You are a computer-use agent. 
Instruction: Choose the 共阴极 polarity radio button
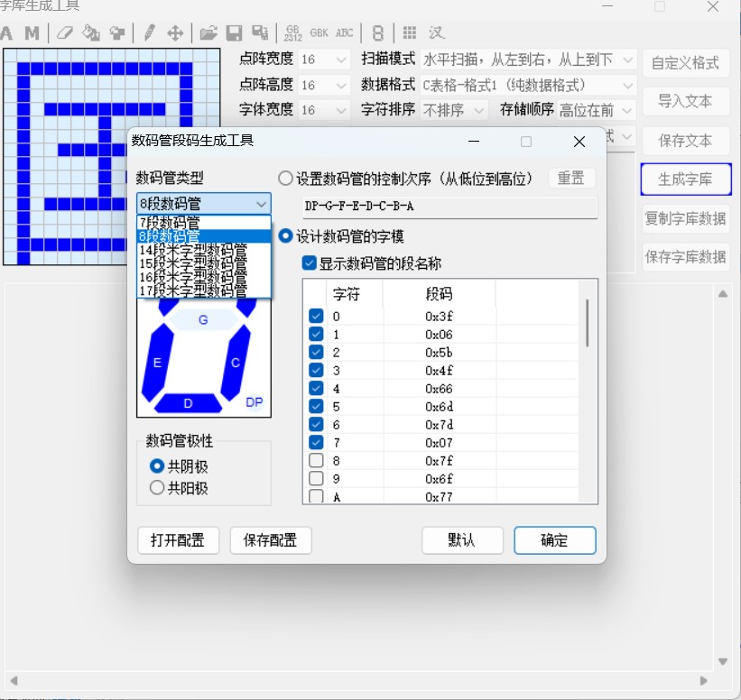tap(156, 466)
